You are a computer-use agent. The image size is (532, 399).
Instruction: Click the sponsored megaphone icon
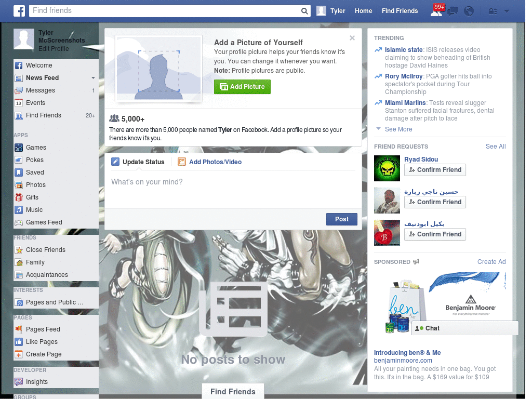(416, 262)
